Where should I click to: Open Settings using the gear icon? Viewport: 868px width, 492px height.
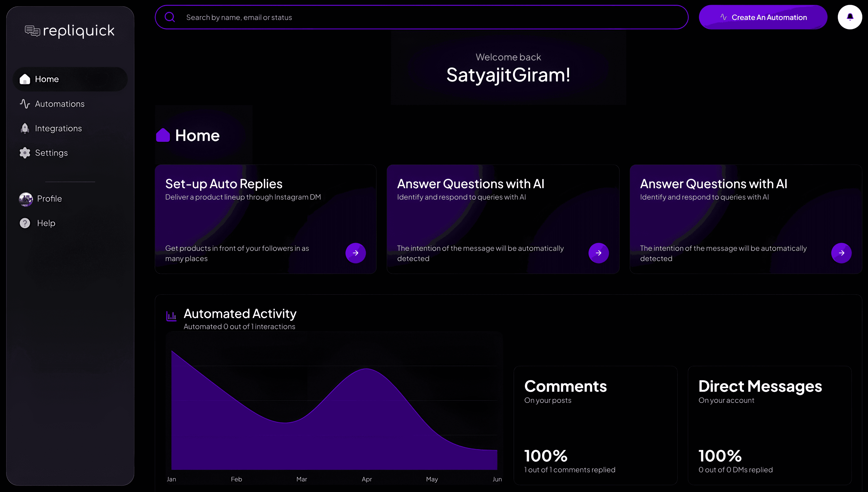point(25,152)
